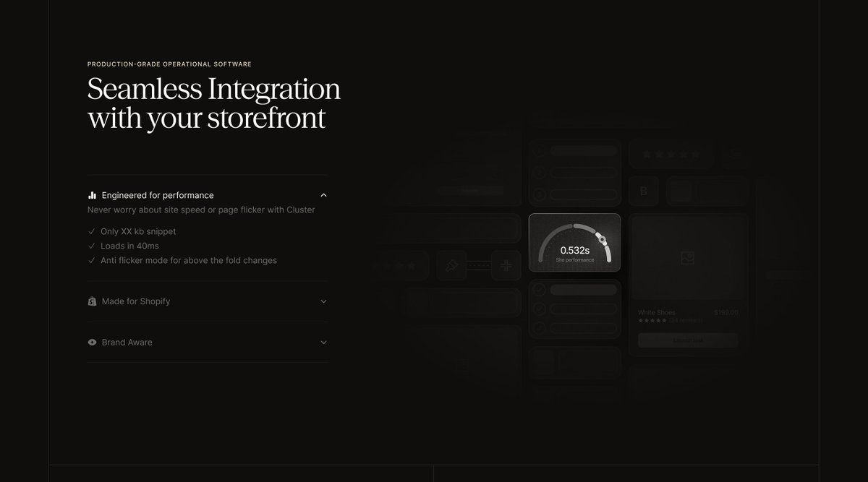This screenshot has height=482, width=868.
Task: Click the image placeholder icon in White Shoes card
Action: [x=688, y=258]
